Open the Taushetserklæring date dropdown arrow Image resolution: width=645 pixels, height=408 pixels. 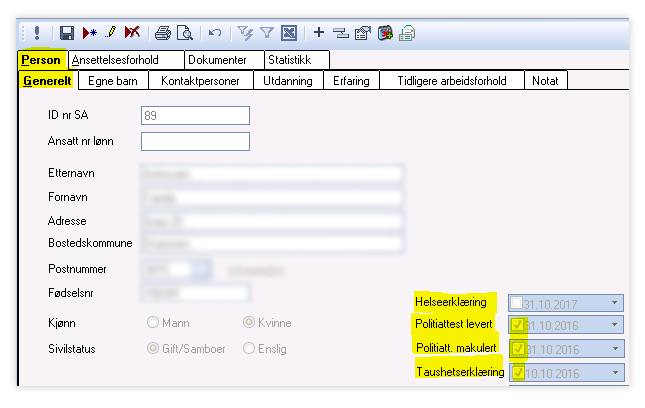[615, 373]
